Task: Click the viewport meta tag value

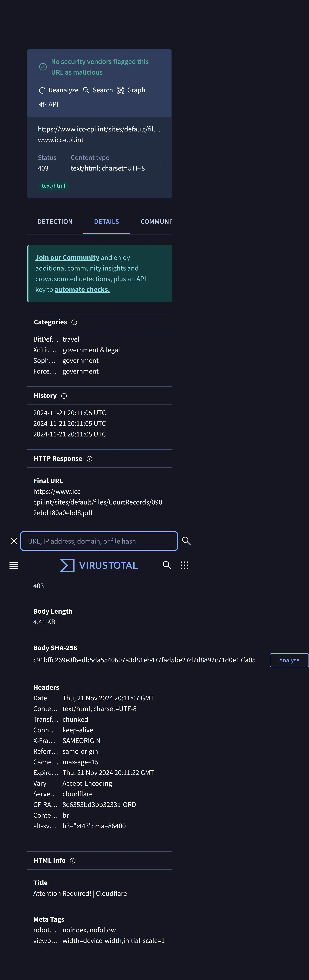Action: click(114, 941)
